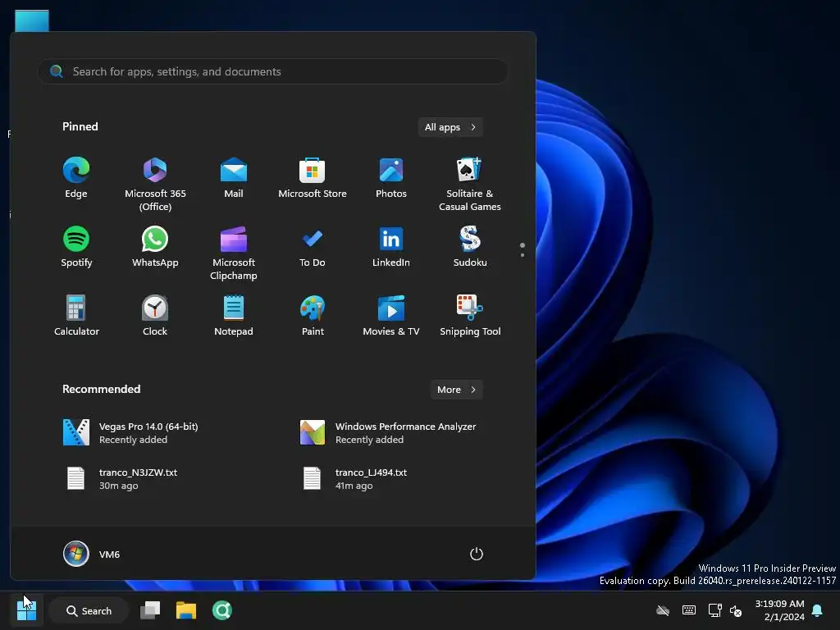This screenshot has width=840, height=630.
Task: Launch Movies & TV
Action: point(391,316)
